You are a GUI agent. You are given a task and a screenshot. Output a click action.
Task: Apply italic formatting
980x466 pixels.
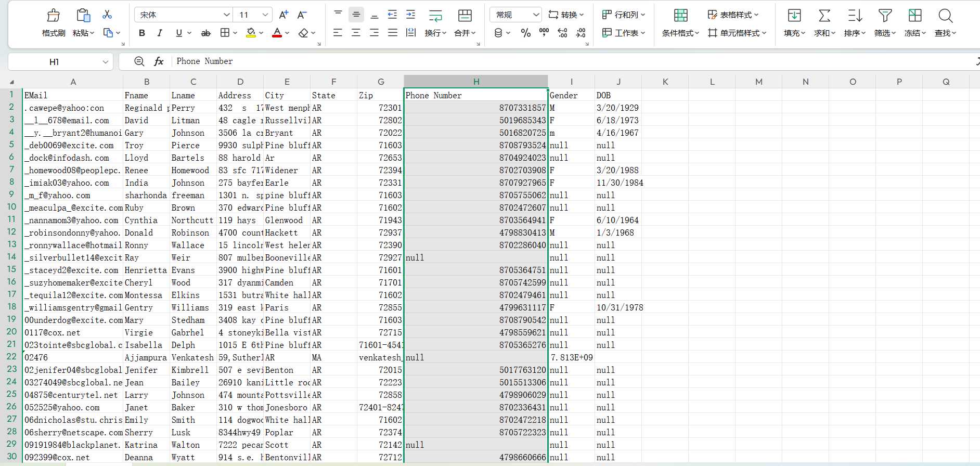click(160, 33)
